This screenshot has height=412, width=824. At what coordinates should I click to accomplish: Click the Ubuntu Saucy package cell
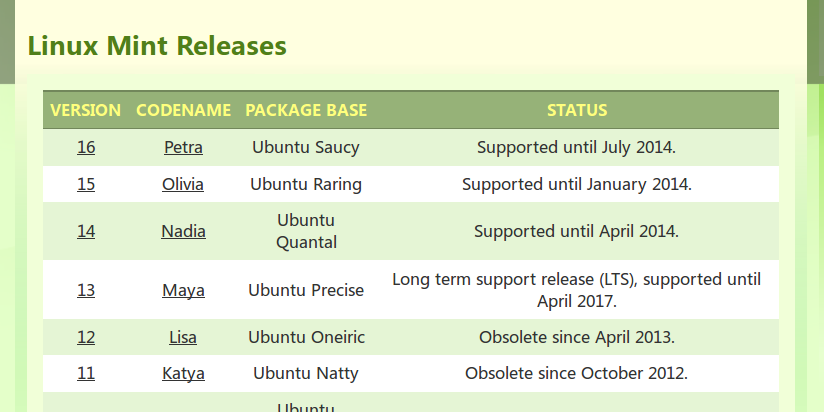click(x=306, y=147)
